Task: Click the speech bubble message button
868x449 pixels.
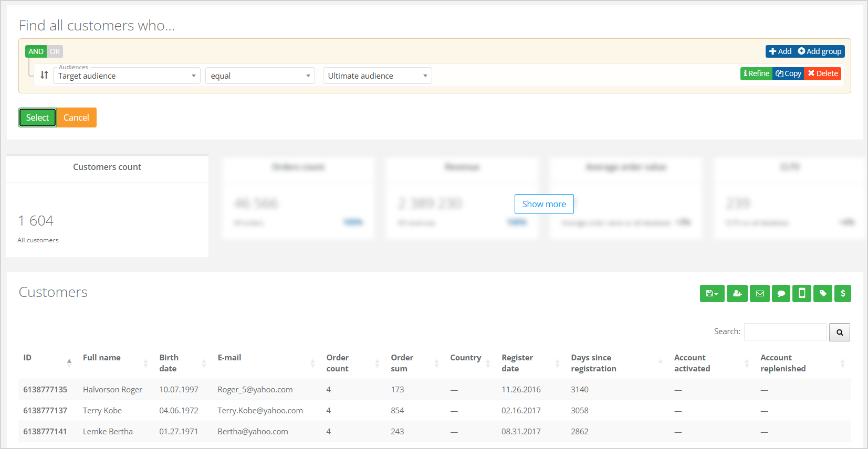Action: point(781,294)
